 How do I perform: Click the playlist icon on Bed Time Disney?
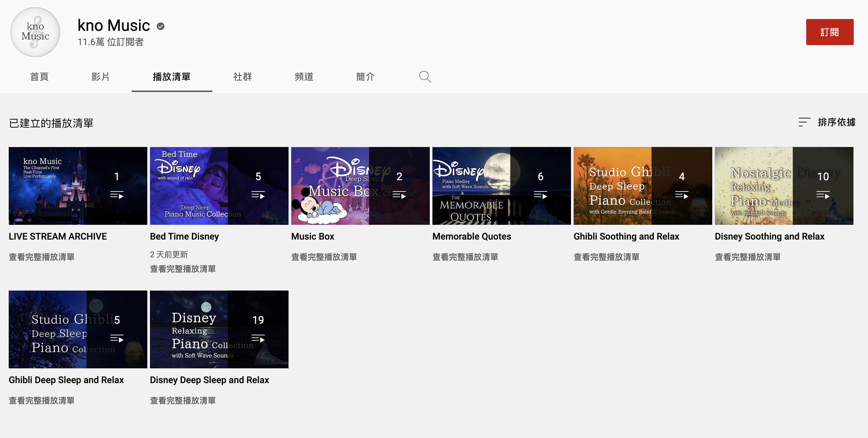coord(258,195)
